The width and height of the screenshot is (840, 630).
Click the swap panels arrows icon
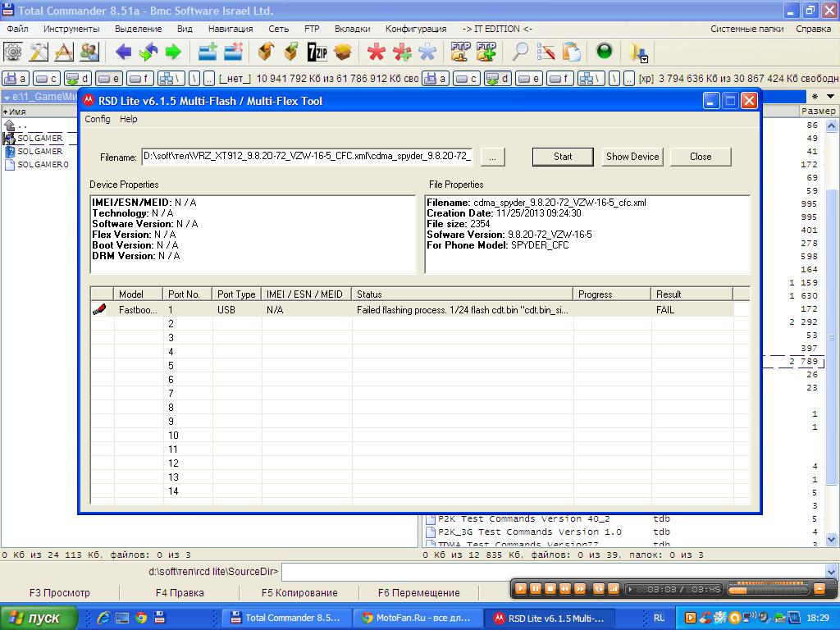148,52
